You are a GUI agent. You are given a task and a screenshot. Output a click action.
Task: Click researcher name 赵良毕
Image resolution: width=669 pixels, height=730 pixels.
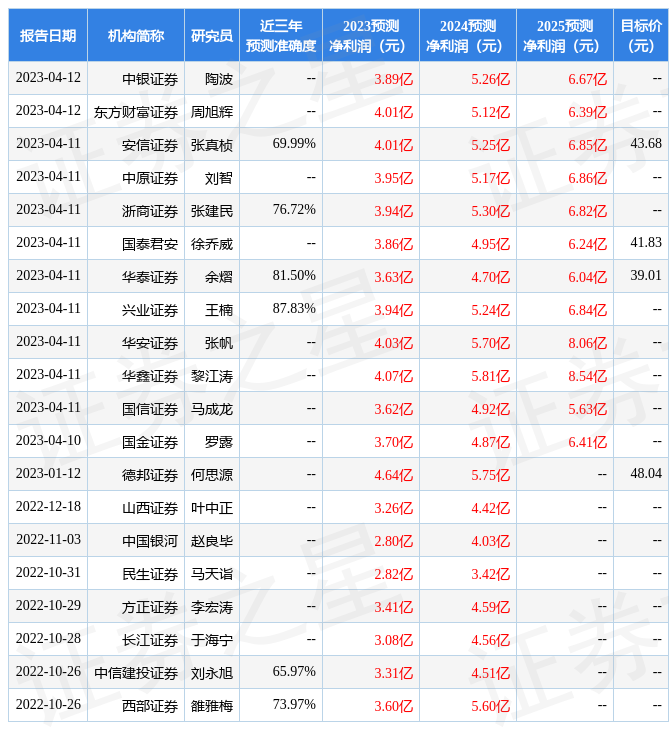point(212,541)
